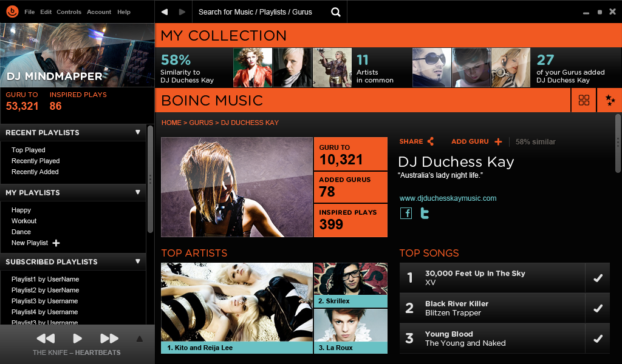Open DJ Duchess Kay's Facebook icon
622x364 pixels.
point(406,213)
